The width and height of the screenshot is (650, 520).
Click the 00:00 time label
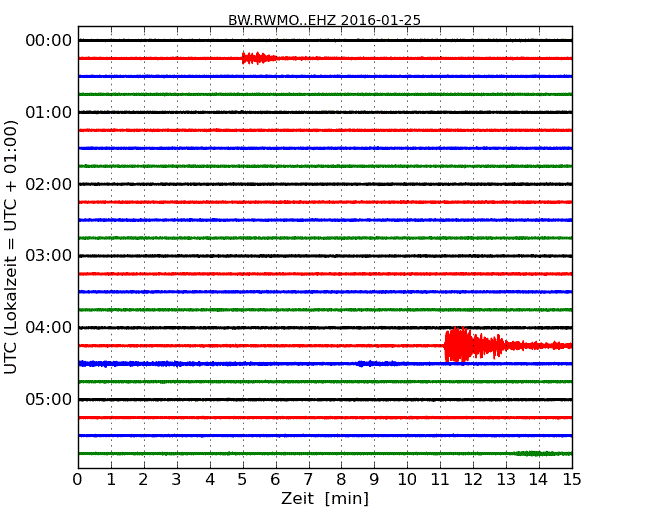49,41
